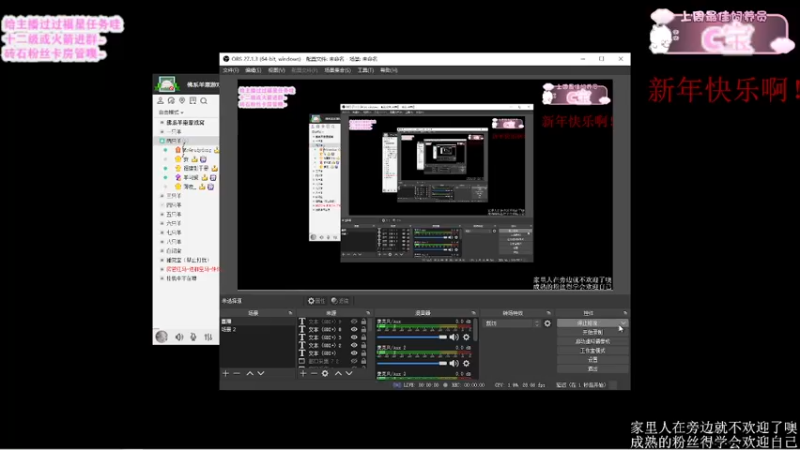Open the 场景集合(S) menu in OBS
This screenshot has height=450, width=800.
pyautogui.click(x=338, y=70)
